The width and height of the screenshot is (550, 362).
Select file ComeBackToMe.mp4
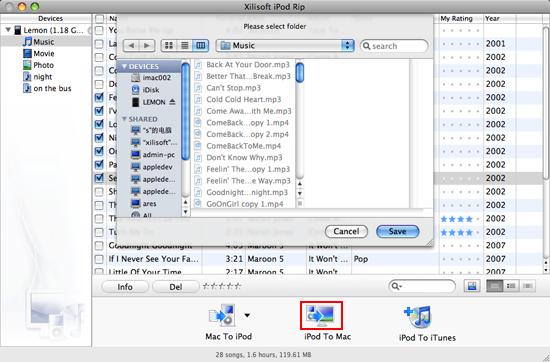click(x=243, y=146)
